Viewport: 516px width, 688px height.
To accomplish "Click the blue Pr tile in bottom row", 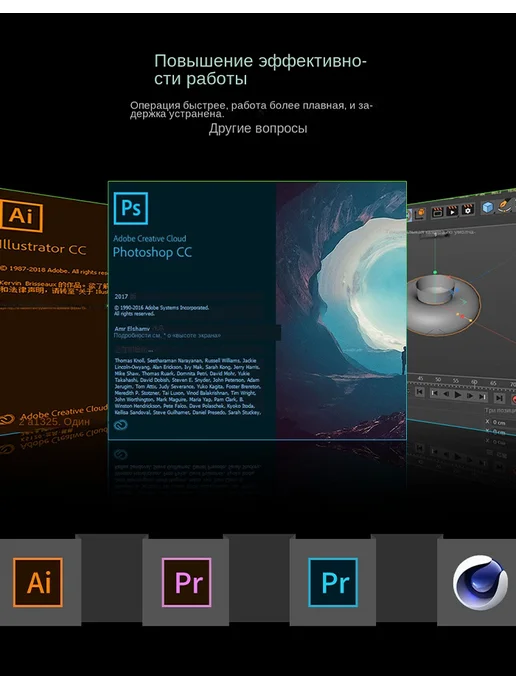I will [333, 582].
